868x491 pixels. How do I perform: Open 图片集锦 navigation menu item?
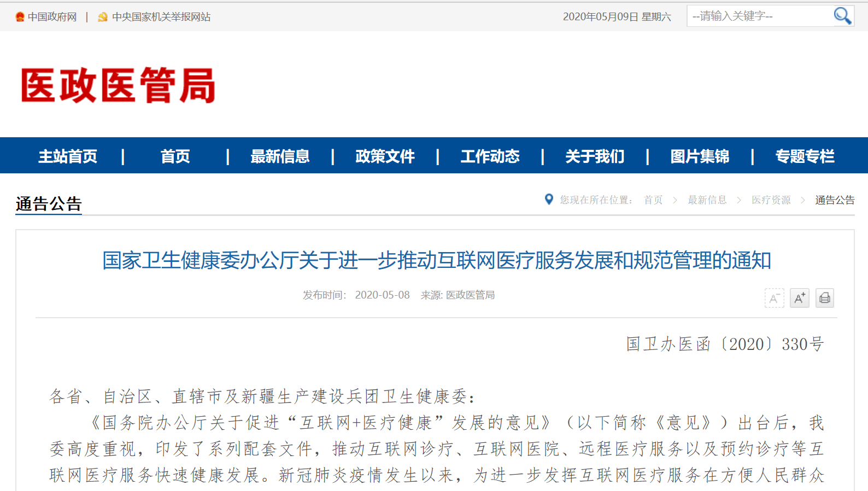700,156
